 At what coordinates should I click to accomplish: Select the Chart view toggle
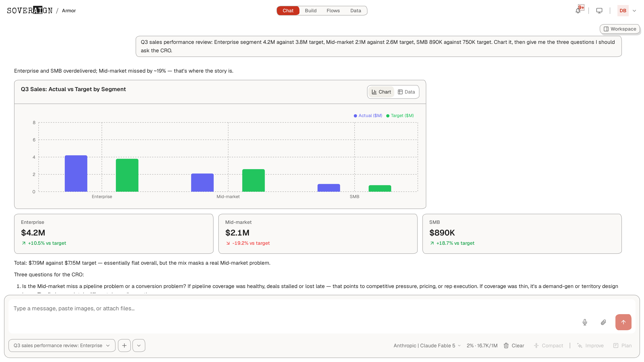[x=381, y=92]
